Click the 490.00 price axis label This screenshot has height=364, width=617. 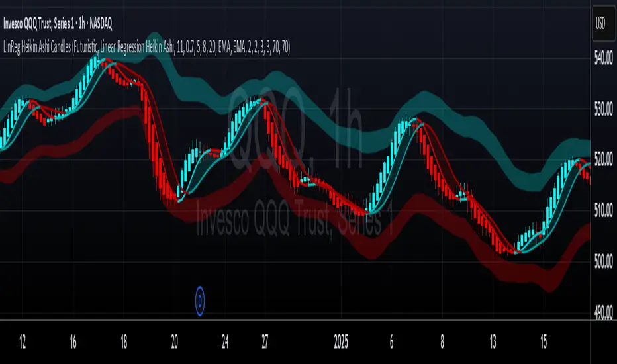[x=603, y=312]
